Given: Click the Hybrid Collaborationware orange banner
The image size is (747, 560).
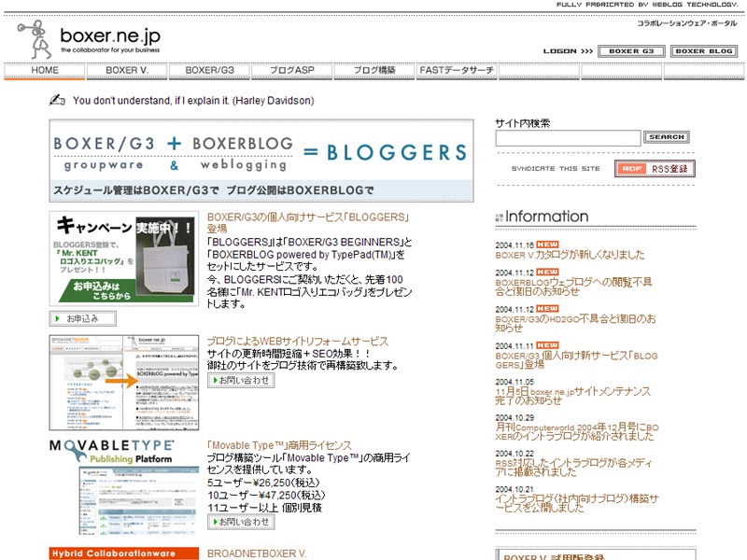Looking at the screenshot, I should tap(124, 553).
